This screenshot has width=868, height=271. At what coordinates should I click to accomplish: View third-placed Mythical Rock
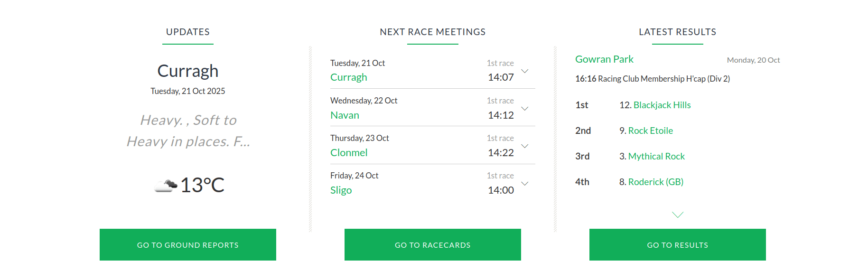[x=656, y=156]
